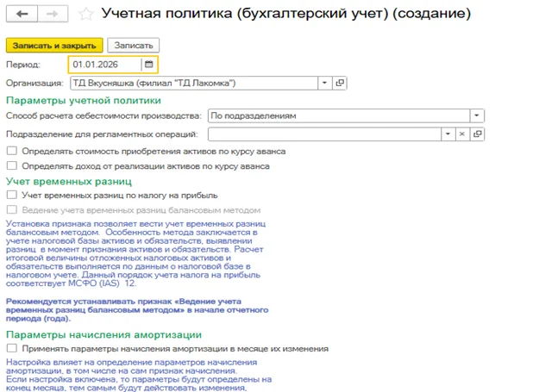Click the Параметры начисления амортизации heading
The image size is (533, 392).
pos(103,334)
